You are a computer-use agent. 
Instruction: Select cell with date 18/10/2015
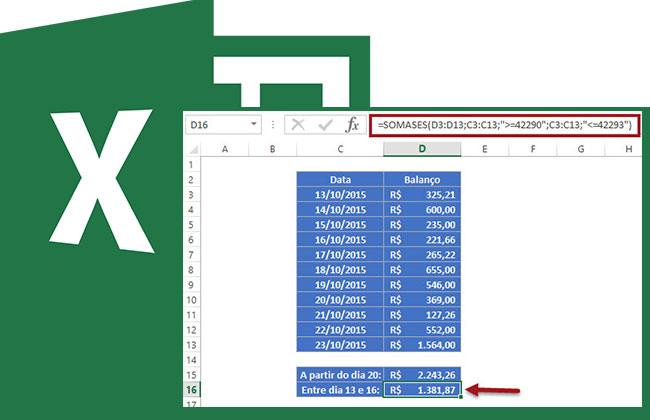pos(340,269)
